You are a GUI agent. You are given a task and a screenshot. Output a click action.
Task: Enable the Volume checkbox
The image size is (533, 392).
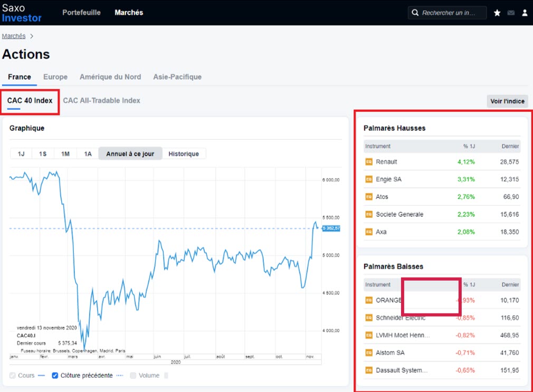coord(133,375)
